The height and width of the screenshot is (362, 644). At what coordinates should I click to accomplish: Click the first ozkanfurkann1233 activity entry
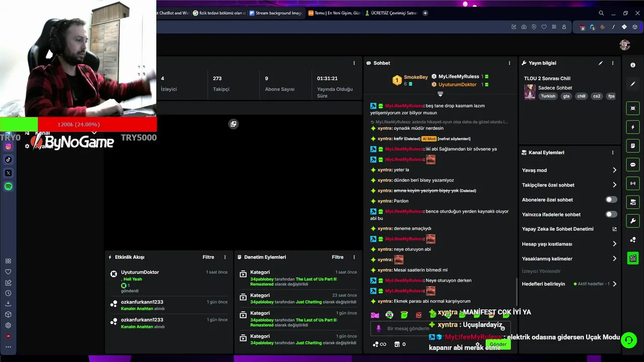(x=169, y=305)
